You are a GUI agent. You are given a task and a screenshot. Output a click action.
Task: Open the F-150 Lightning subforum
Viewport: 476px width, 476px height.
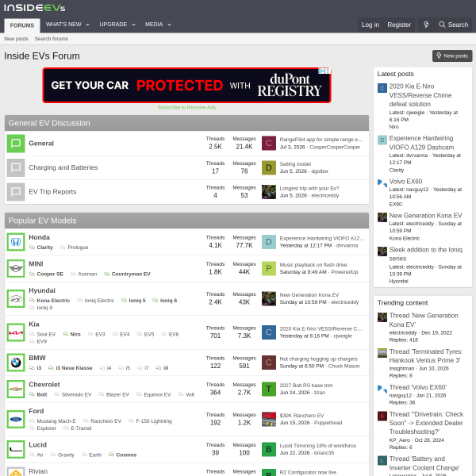coord(154,420)
